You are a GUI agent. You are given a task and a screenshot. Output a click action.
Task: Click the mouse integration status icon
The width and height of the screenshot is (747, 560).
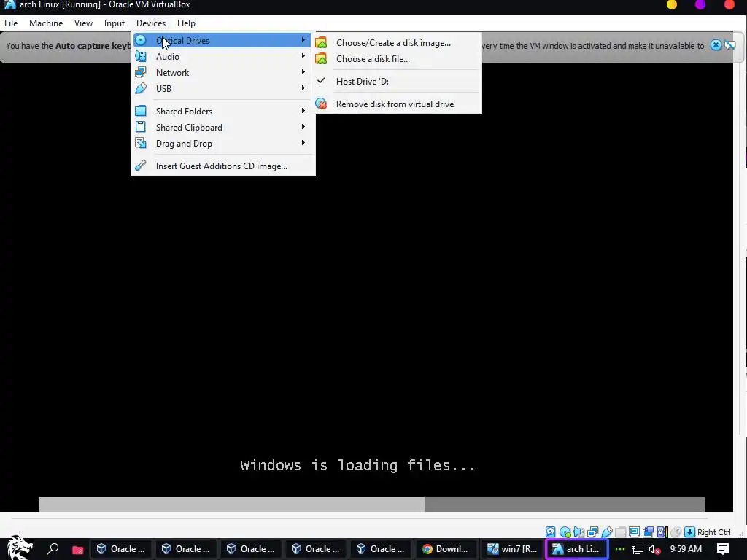[676, 532]
